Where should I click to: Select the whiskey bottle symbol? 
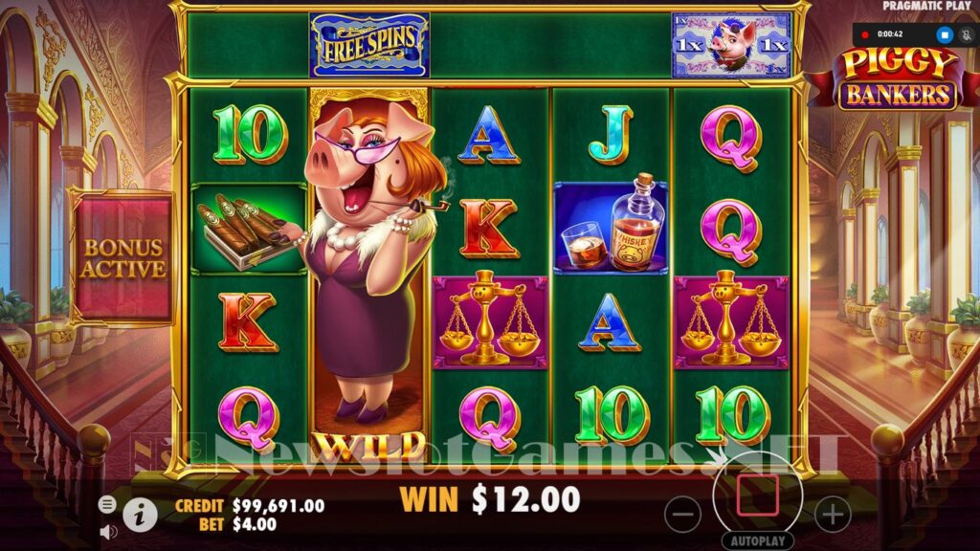tap(611, 229)
